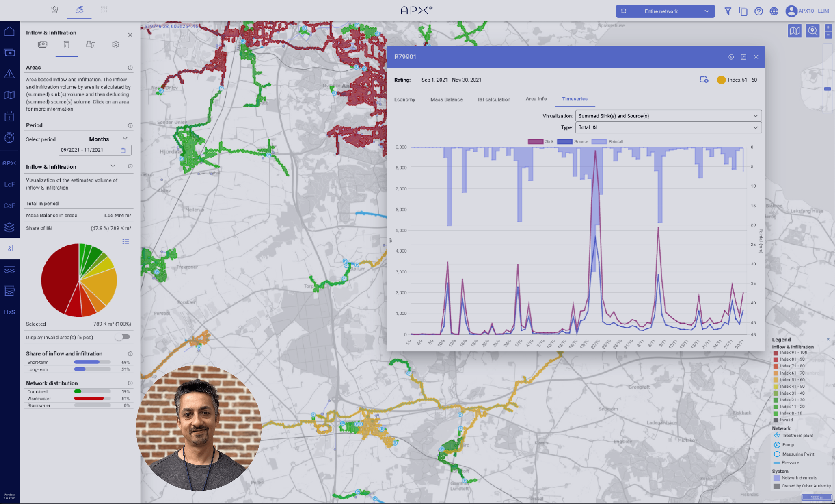Image resolution: width=835 pixels, height=504 pixels.
Task: Toggle Display invalid area(s) switch
Action: point(123,337)
